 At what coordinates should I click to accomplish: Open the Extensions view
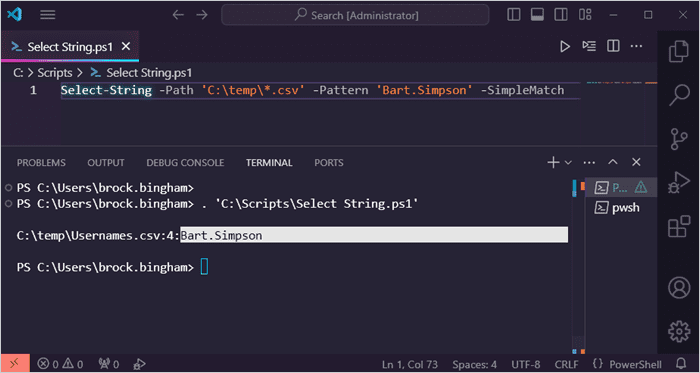(679, 226)
